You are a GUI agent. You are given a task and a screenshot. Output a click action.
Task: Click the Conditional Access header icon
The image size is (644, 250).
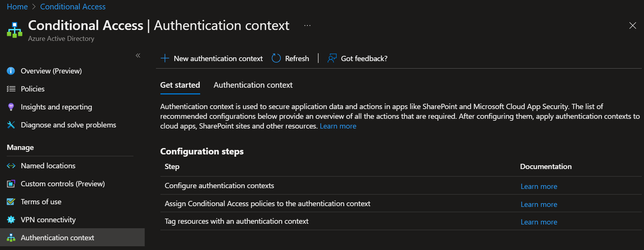[15, 30]
